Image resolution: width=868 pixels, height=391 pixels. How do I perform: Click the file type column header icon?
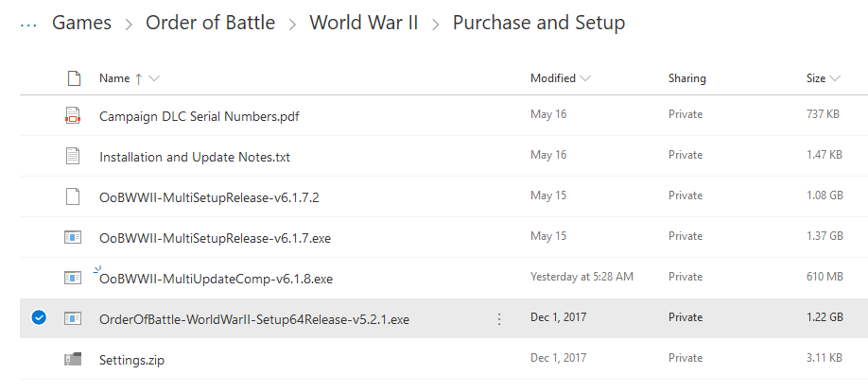point(73,78)
